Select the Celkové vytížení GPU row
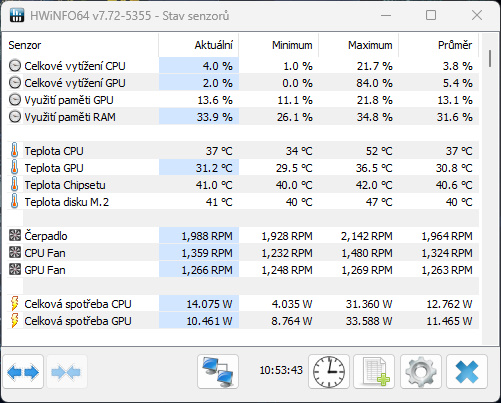501x403 pixels. tap(243, 83)
